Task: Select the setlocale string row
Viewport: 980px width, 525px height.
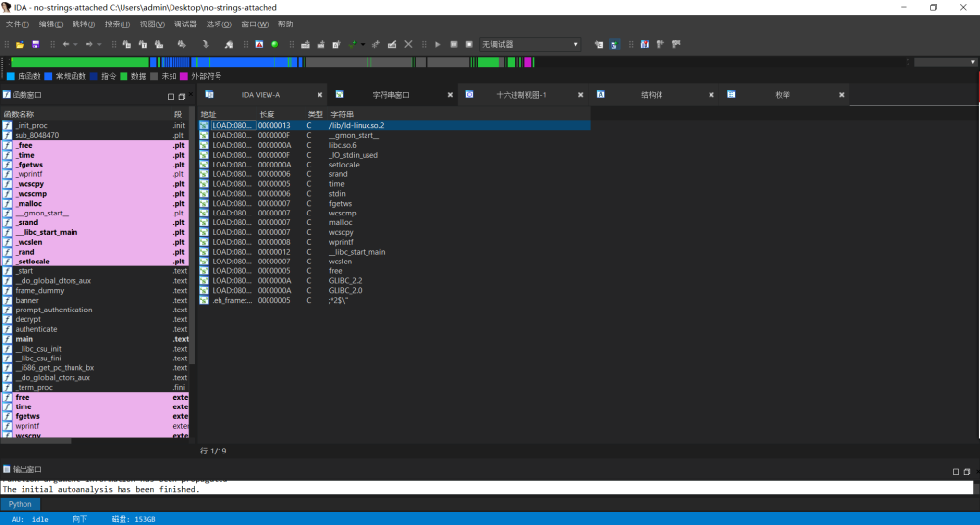Action: coord(394,165)
